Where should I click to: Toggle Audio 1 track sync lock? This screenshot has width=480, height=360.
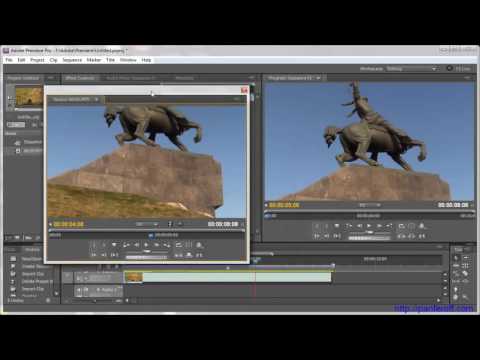[x=86, y=290]
